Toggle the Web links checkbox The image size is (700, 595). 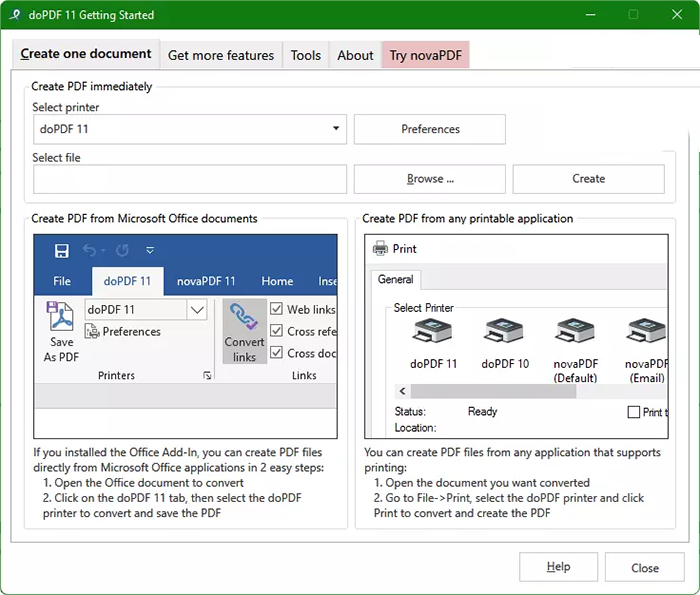(276, 309)
